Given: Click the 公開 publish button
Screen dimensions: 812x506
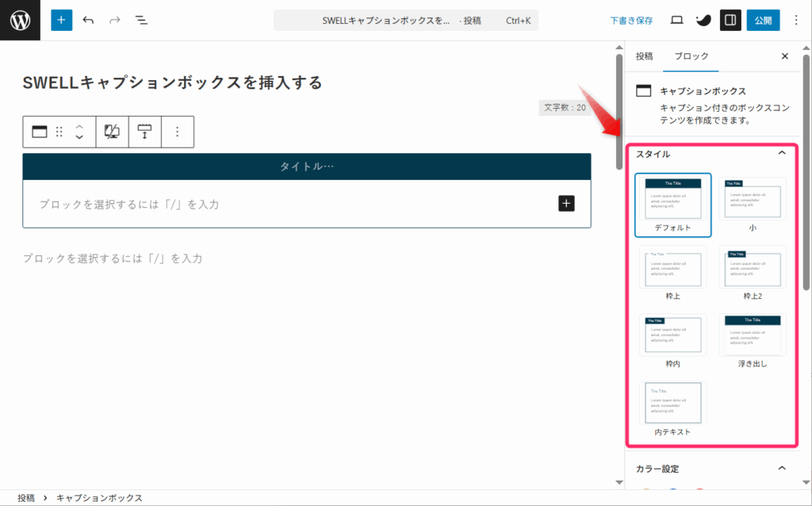Looking at the screenshot, I should point(763,20).
